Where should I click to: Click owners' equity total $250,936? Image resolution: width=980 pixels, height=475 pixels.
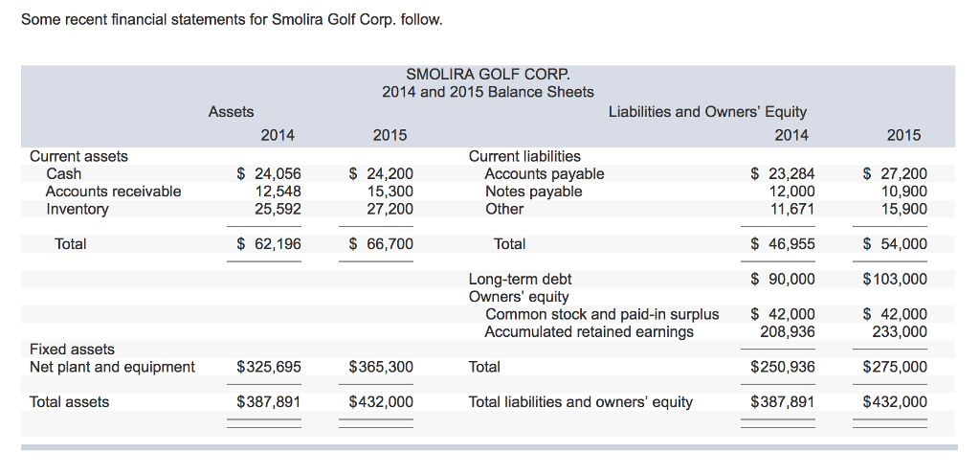pyautogui.click(x=783, y=367)
